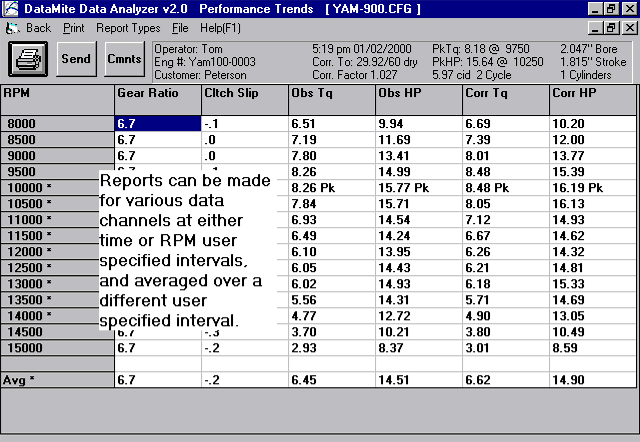The width and height of the screenshot is (640, 442).
Task: Open Help(F1) menu
Action: (220, 28)
